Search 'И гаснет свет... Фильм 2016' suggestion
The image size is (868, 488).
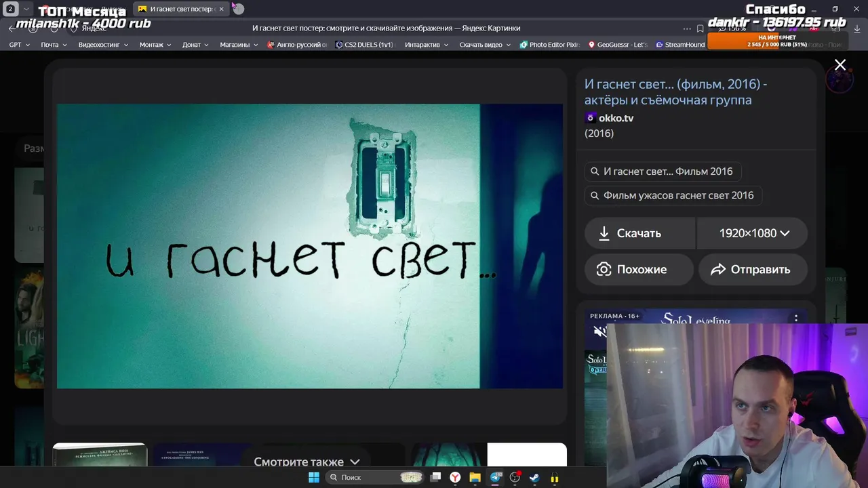[x=663, y=171]
